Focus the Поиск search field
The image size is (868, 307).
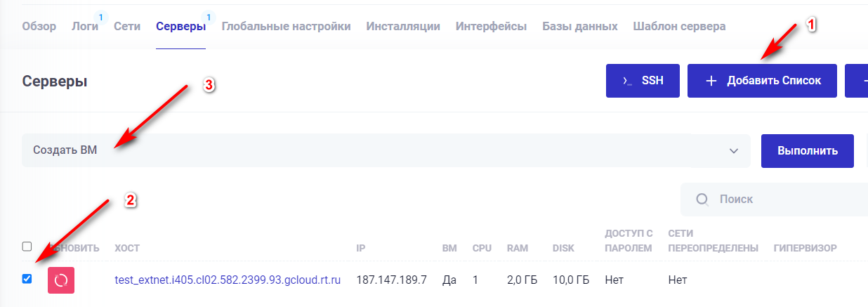(x=775, y=200)
